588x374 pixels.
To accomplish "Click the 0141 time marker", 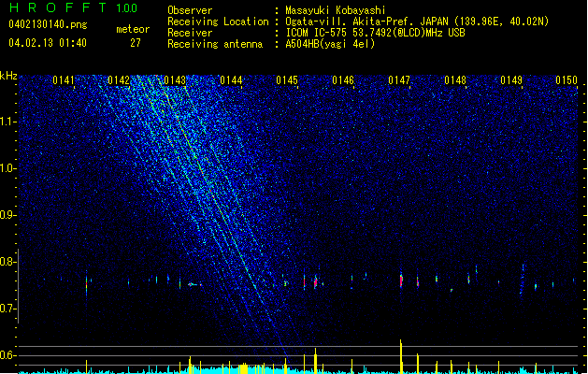I will [64, 80].
